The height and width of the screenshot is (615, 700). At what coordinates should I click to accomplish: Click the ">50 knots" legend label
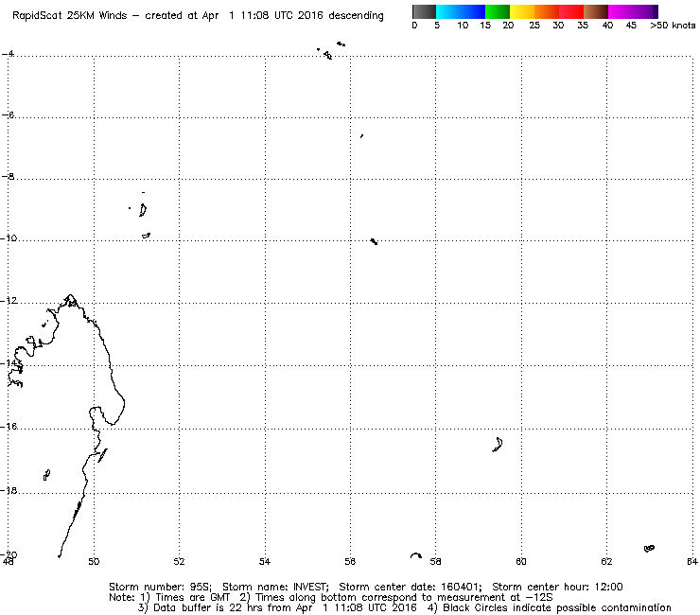673,26
